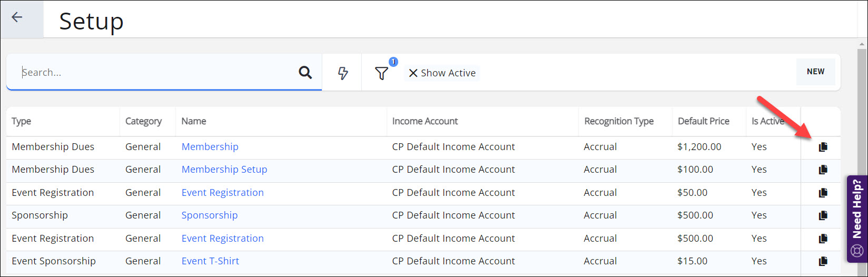Open the Need Help? side panel
The height and width of the screenshot is (277, 868).
tap(857, 219)
